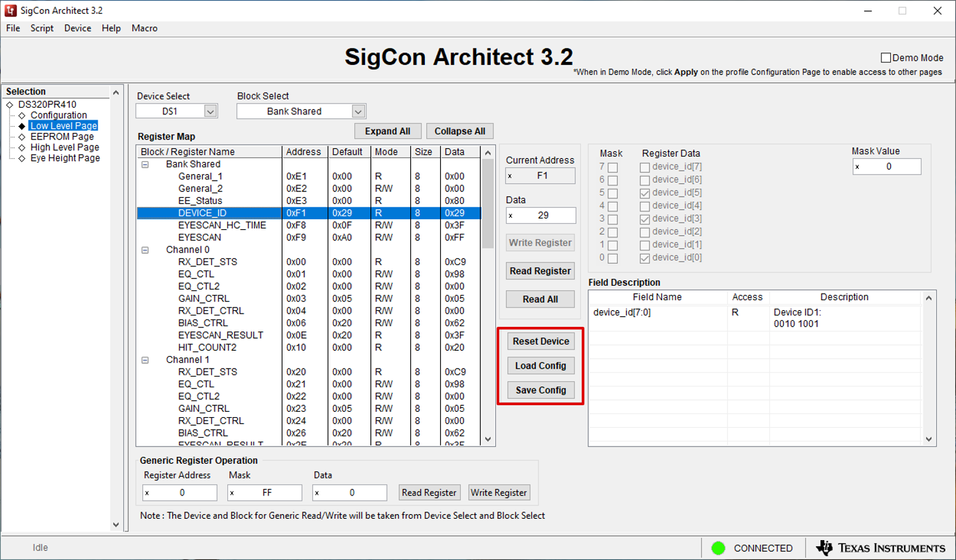Toggle Mask checkbox for bit 7

613,167
